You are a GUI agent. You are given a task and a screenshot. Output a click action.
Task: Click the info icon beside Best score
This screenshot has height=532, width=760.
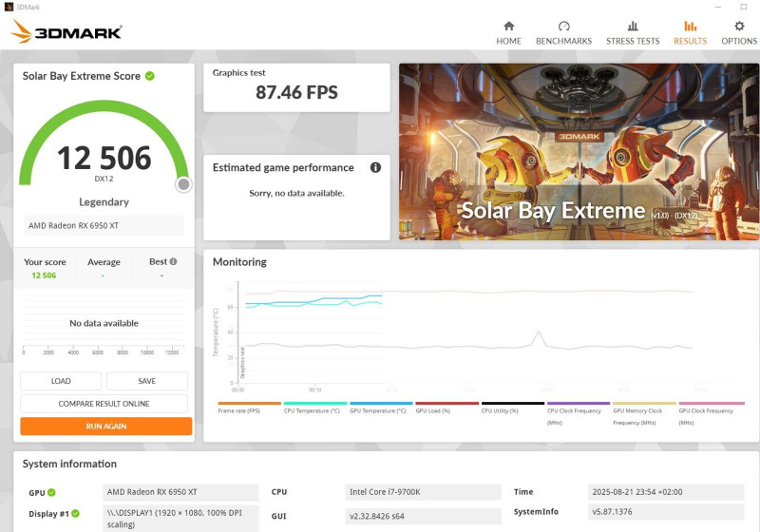(173, 261)
